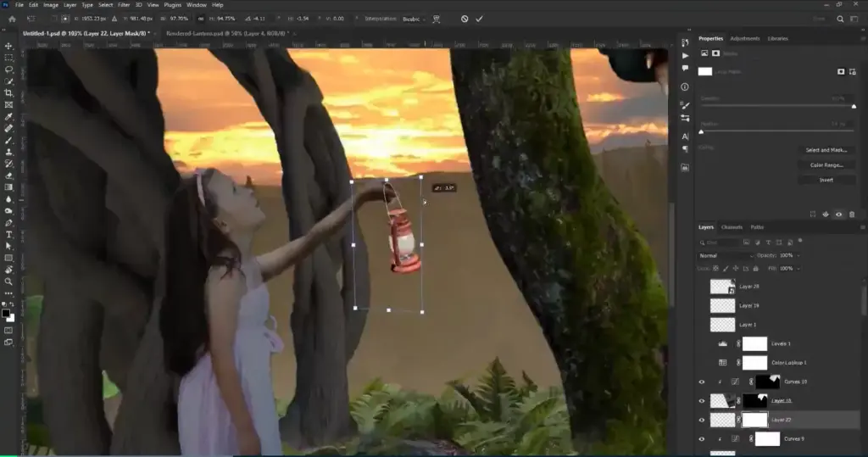The height and width of the screenshot is (457, 868).
Task: Select the Path Selection tool
Action: (8, 247)
